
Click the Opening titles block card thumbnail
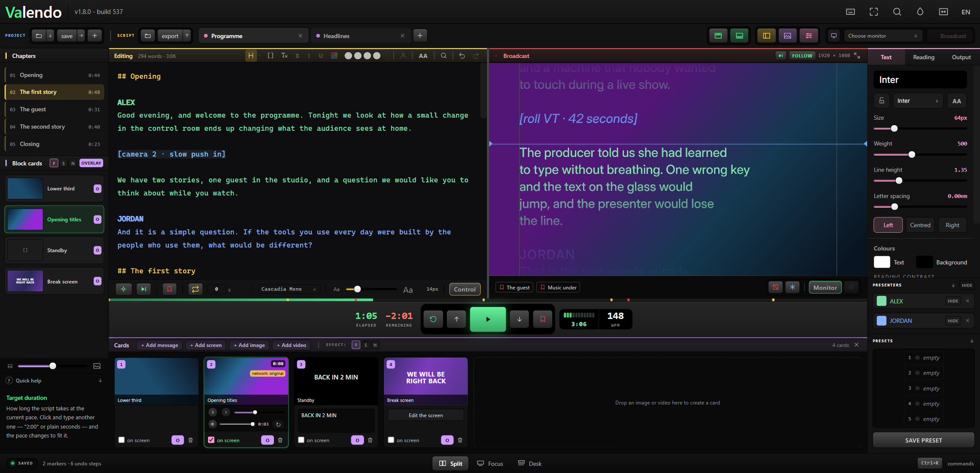coord(25,219)
